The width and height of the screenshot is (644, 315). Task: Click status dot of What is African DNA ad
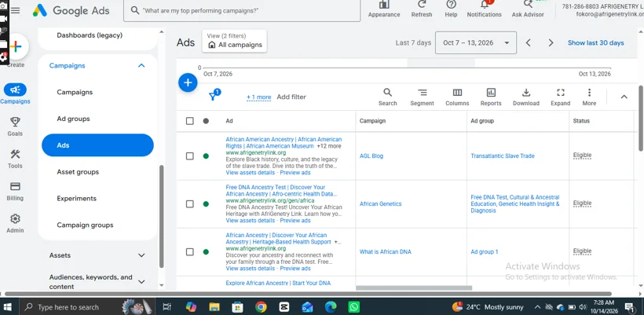click(x=206, y=251)
